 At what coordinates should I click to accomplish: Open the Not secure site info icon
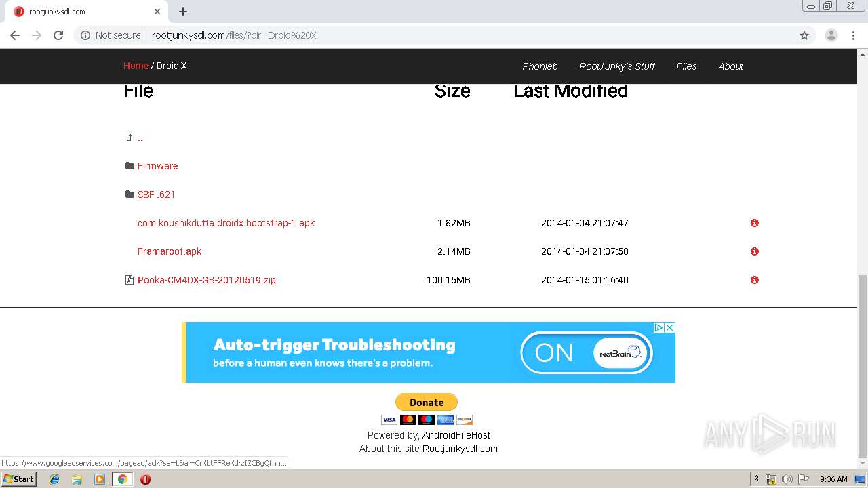click(x=85, y=35)
